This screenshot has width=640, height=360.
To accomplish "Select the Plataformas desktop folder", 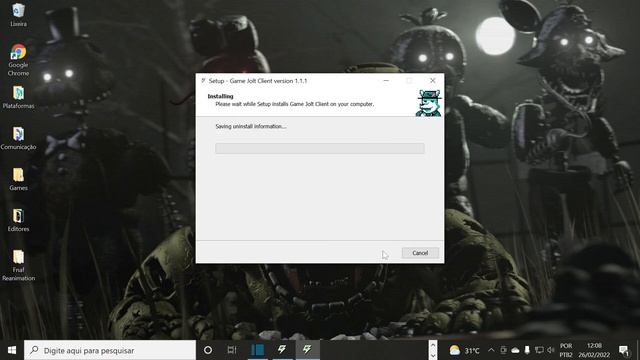I will point(18,98).
